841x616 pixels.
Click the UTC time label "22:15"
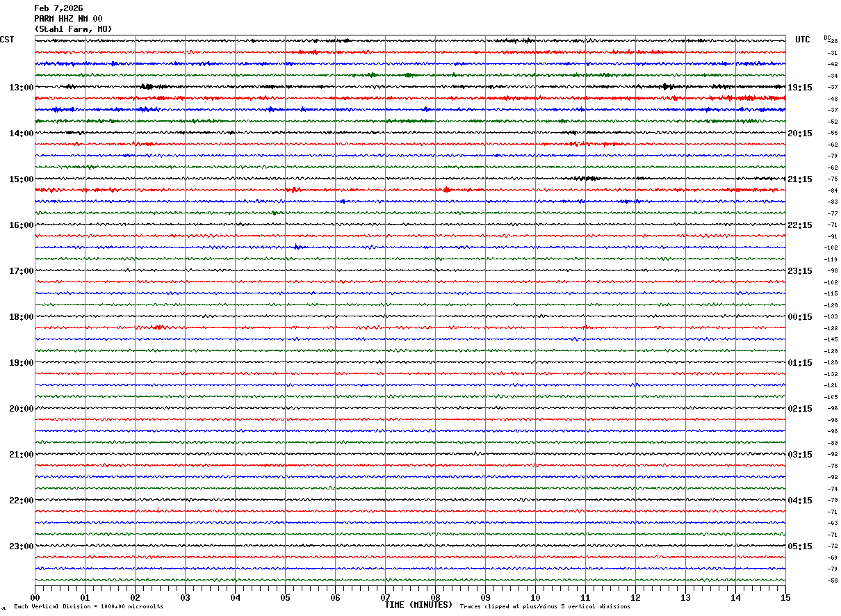[x=800, y=225]
